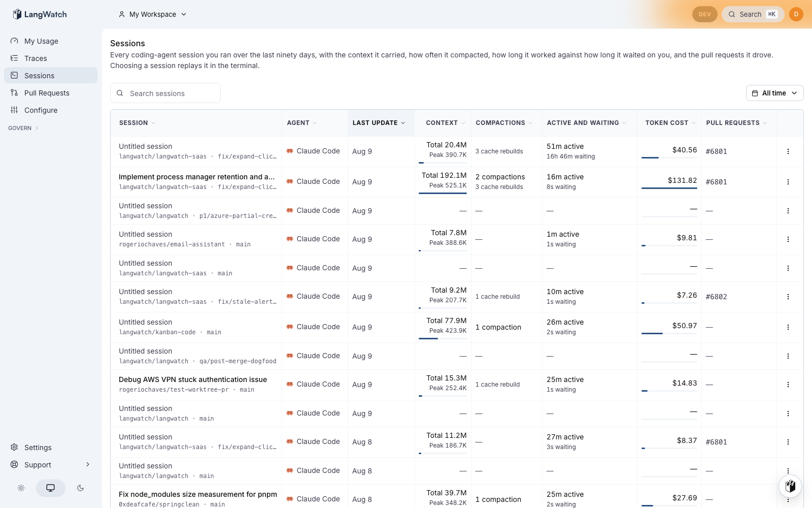Open row actions for $8.37 session
This screenshot has width=812, height=508.
point(788,442)
